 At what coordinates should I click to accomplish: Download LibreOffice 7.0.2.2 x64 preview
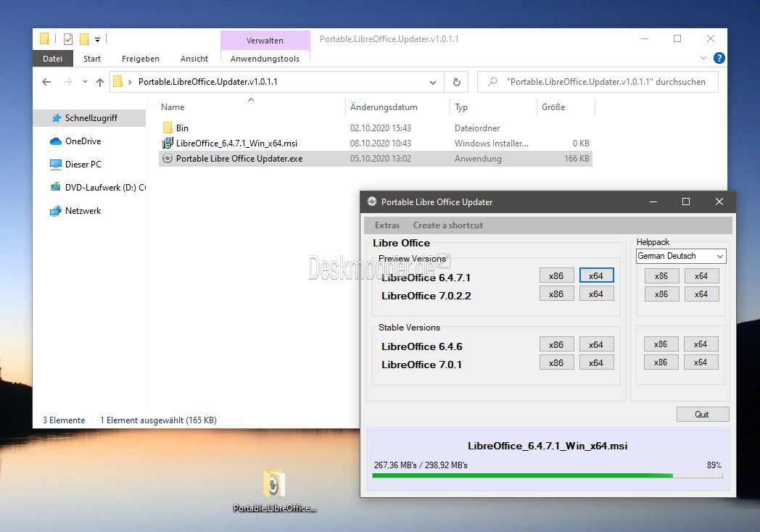point(596,294)
